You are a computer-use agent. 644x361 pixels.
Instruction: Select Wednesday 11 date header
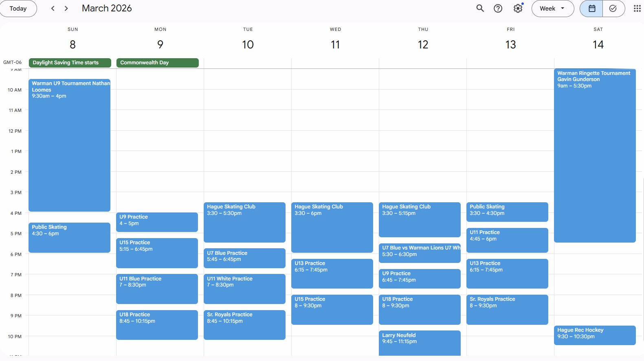pyautogui.click(x=335, y=44)
